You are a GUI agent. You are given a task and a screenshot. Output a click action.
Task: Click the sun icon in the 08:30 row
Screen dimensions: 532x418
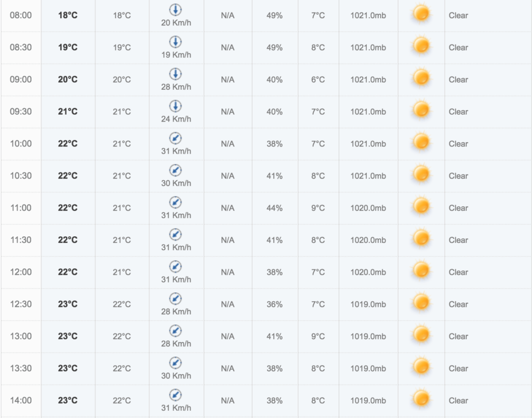coord(421,46)
